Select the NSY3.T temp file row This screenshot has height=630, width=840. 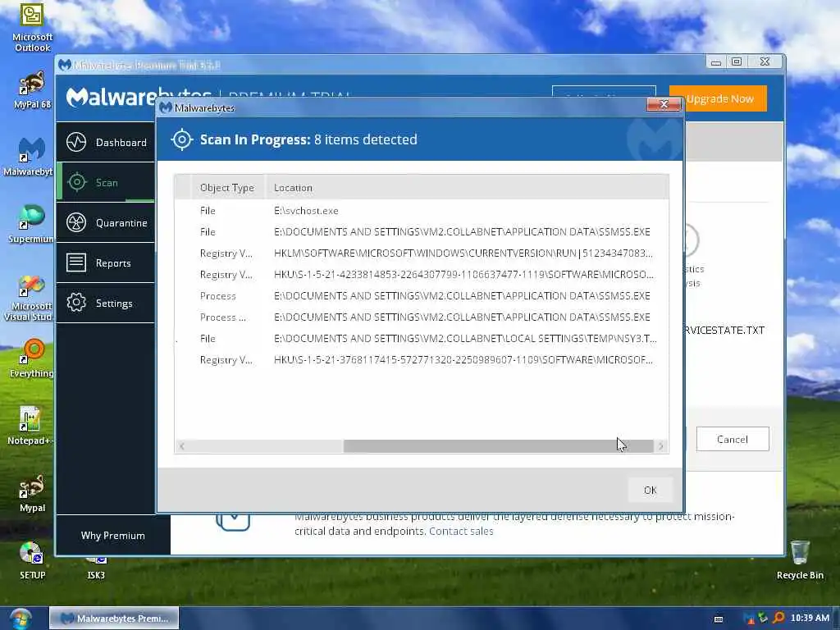click(x=422, y=339)
